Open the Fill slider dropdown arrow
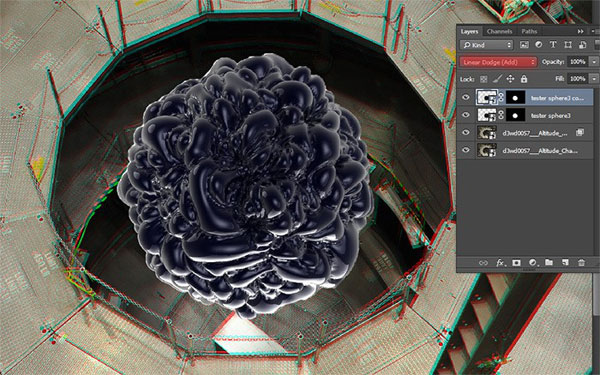Image resolution: width=600 pixels, height=375 pixels. pos(594,79)
